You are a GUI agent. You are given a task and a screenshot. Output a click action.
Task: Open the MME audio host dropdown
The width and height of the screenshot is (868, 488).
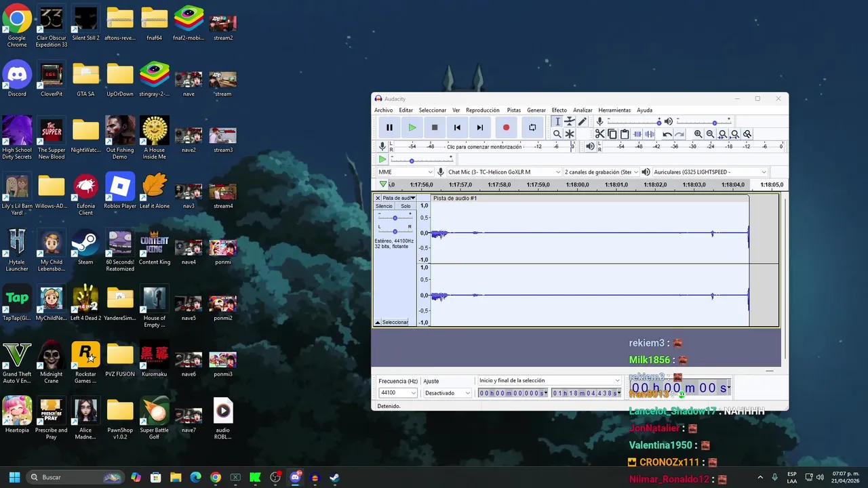click(406, 172)
